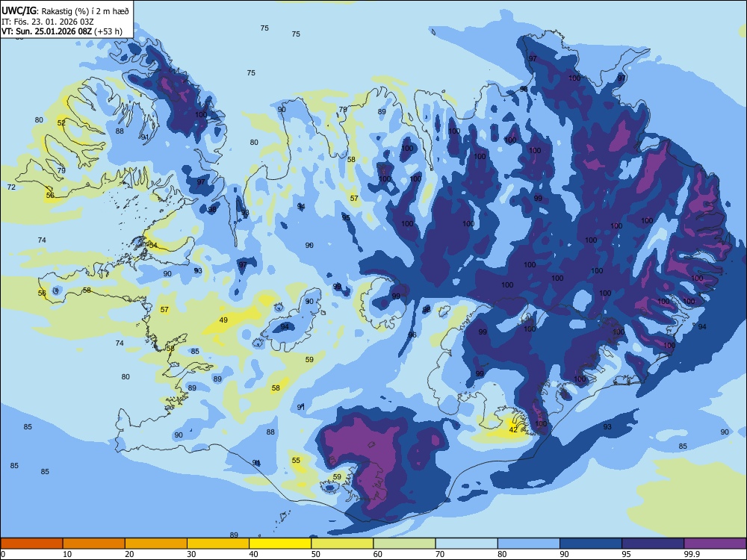Click the humidity value '72' on the map
The height and width of the screenshot is (560, 747).
(11, 187)
